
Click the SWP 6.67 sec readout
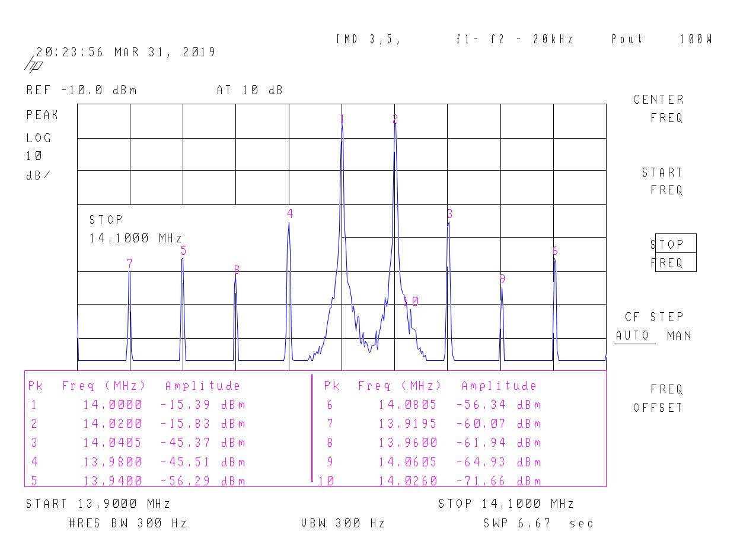(x=538, y=523)
